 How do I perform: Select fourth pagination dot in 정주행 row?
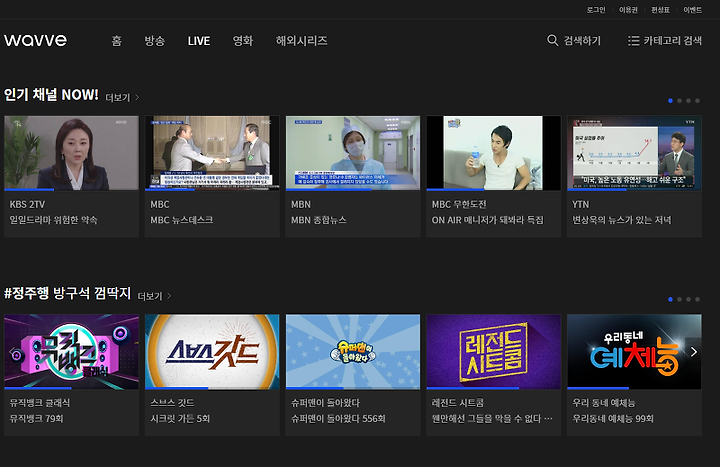698,299
